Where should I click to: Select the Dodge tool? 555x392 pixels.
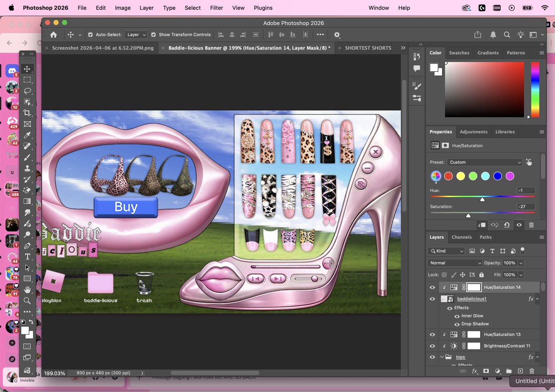pos(27,235)
